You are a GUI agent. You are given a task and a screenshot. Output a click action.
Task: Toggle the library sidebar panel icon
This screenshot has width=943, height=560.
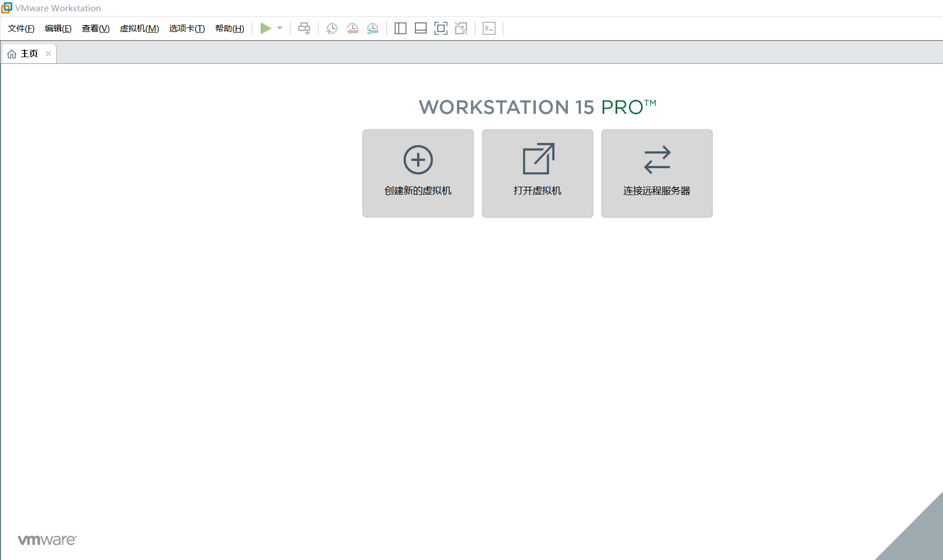pos(400,28)
